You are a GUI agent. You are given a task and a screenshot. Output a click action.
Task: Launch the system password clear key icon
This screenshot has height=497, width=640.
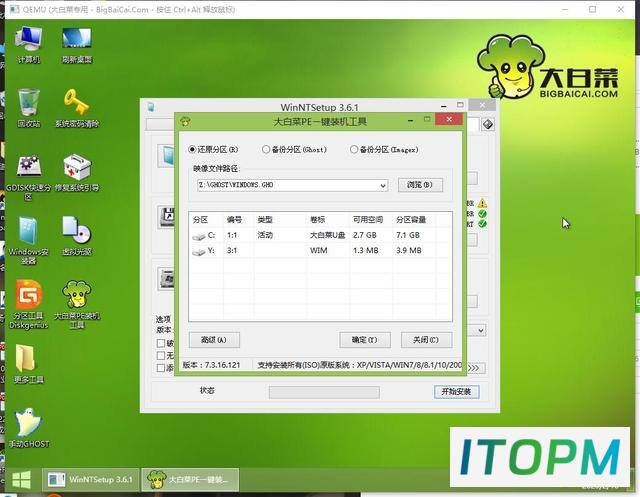77,108
